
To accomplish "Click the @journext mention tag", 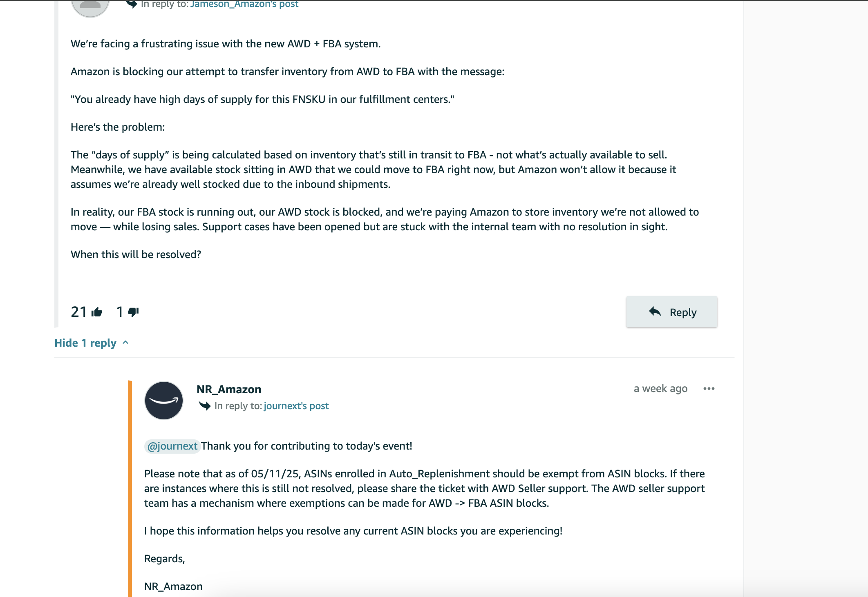I will pos(172,446).
